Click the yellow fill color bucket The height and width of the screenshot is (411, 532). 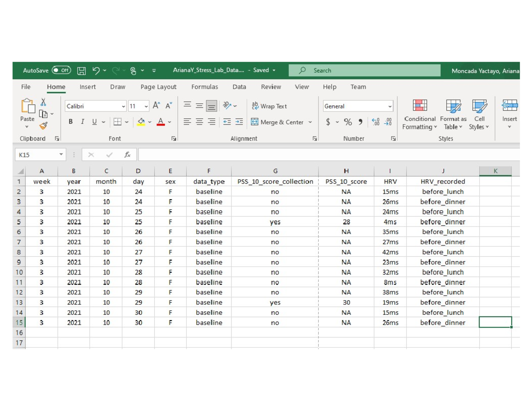click(141, 122)
